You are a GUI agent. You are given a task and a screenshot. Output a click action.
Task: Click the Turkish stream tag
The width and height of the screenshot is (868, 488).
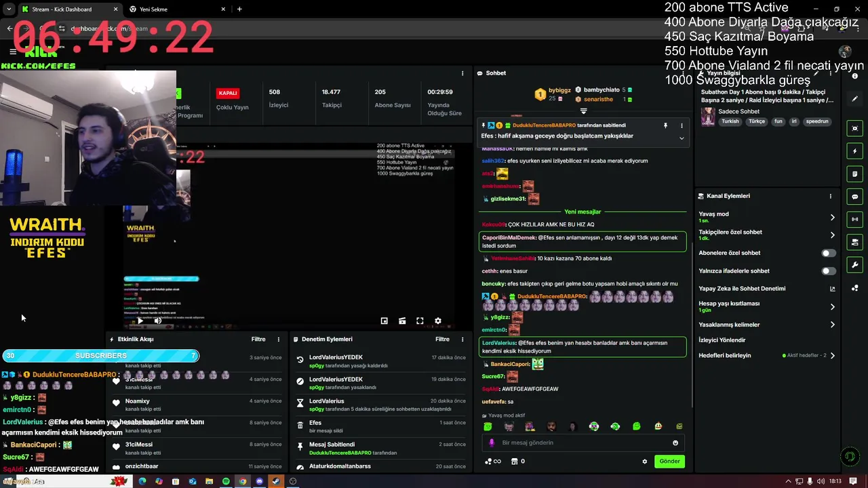(x=730, y=121)
